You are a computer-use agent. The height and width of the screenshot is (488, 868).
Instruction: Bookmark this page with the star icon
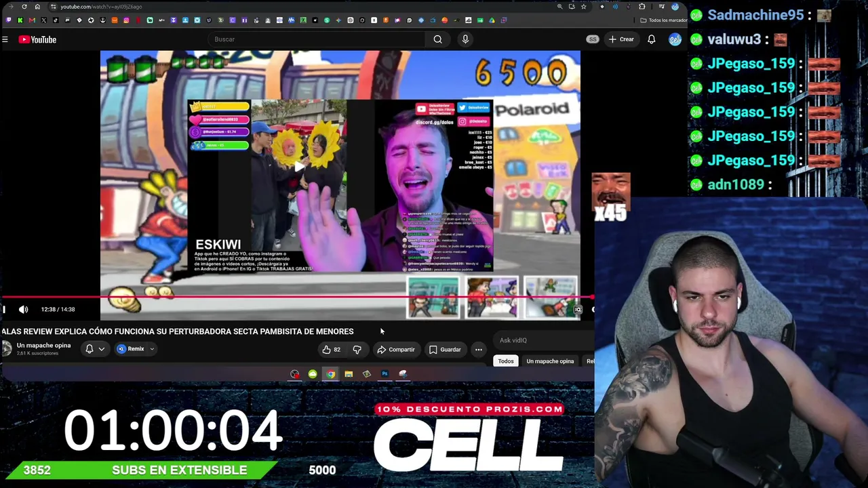[584, 7]
